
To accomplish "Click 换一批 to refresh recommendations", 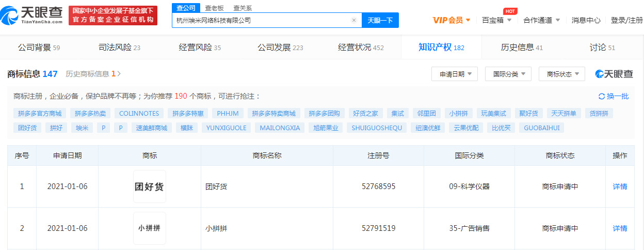I will coord(618,97).
